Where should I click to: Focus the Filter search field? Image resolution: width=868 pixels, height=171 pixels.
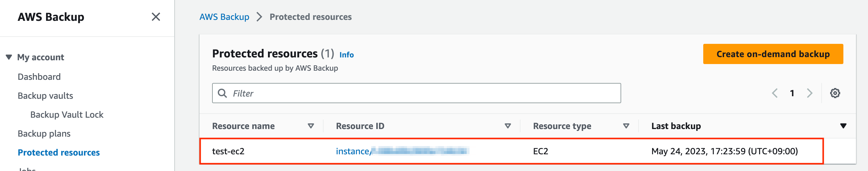coord(416,93)
